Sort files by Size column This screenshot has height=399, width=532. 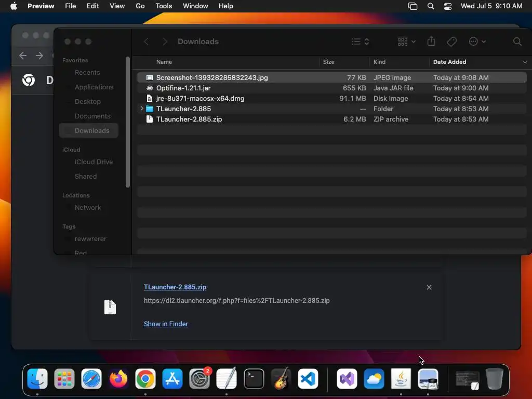pyautogui.click(x=329, y=62)
